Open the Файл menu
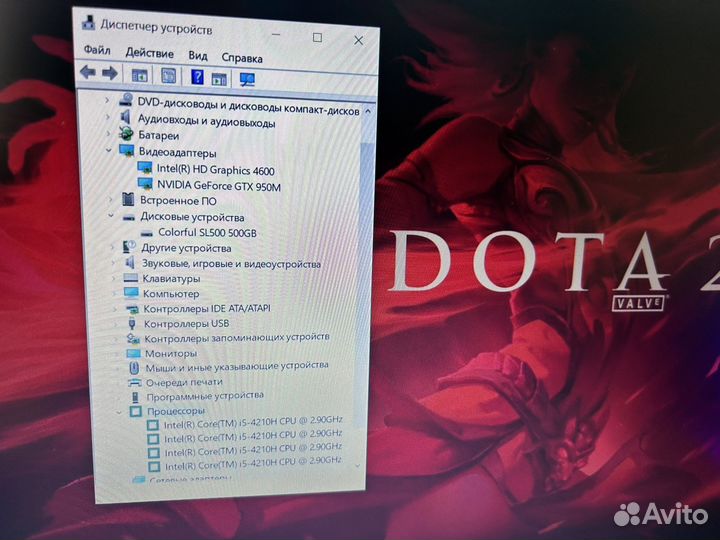 (x=97, y=50)
